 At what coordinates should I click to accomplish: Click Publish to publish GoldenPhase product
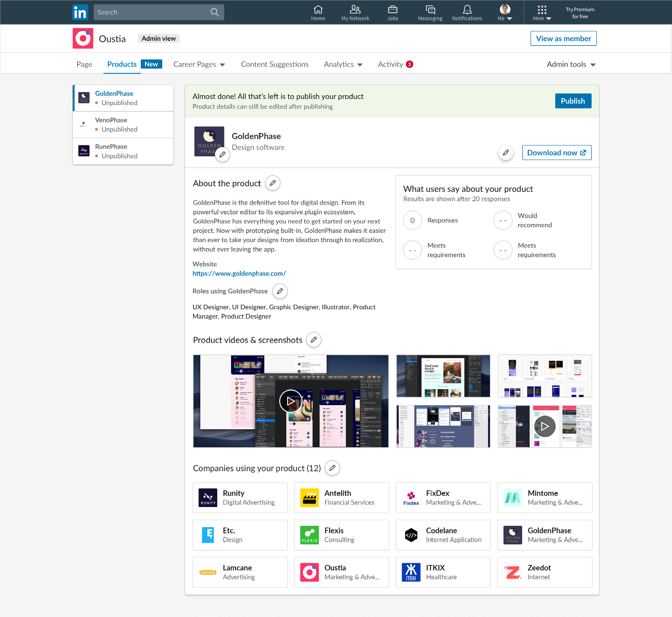tap(573, 101)
